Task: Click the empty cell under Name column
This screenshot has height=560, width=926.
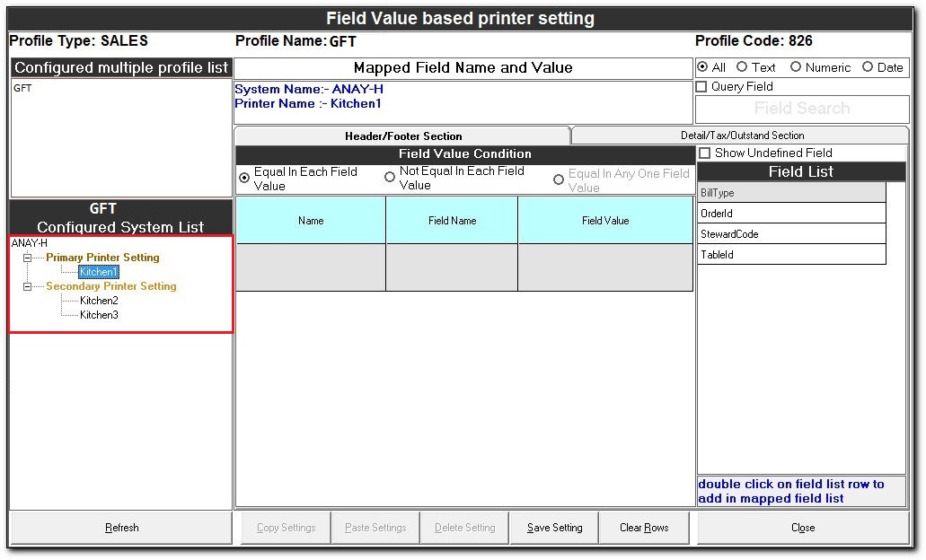Action: point(311,267)
